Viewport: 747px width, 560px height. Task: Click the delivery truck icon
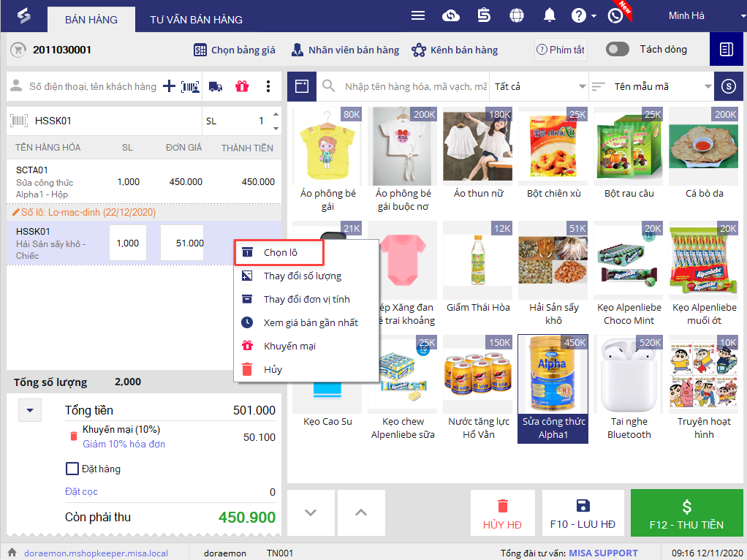(x=216, y=87)
